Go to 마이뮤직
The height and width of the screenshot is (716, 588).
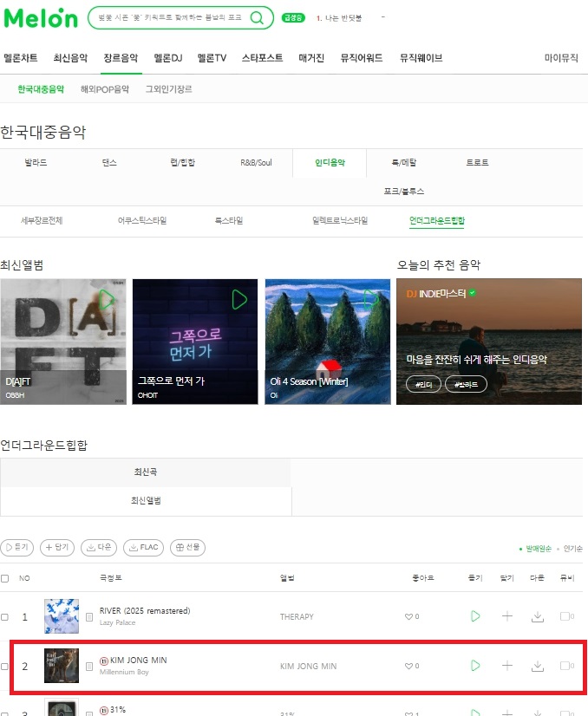click(x=561, y=58)
